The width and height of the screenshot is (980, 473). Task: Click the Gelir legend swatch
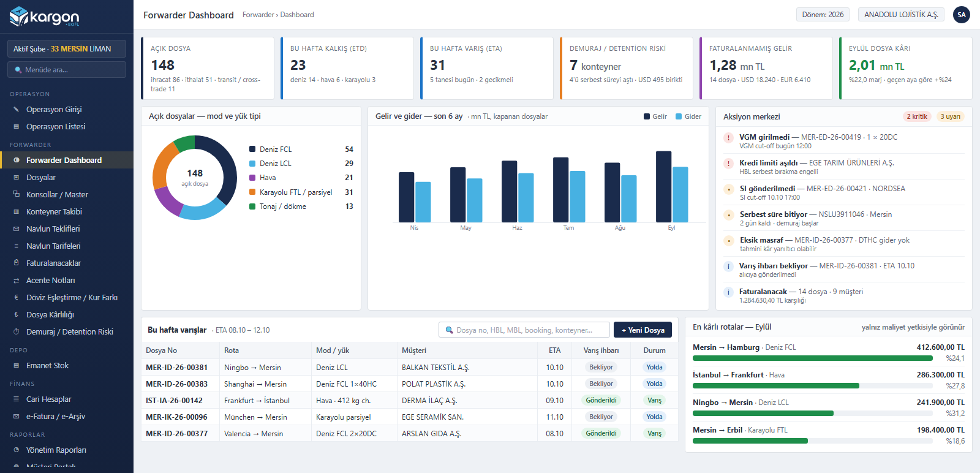(647, 116)
